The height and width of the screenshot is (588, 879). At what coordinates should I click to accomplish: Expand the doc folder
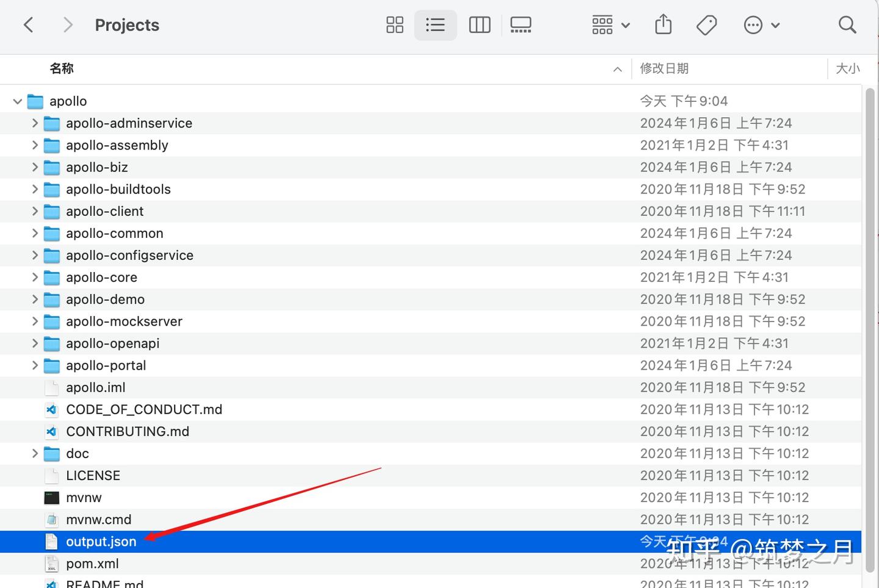pos(35,453)
